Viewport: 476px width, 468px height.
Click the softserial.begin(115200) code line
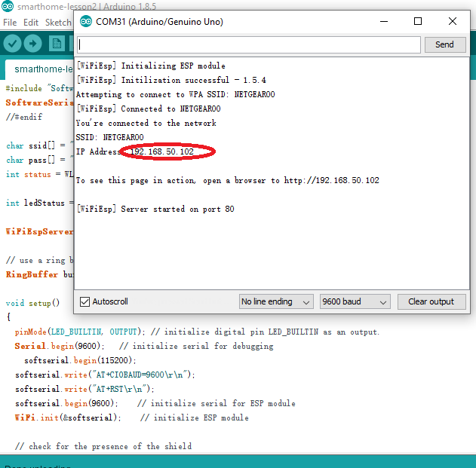(x=80, y=360)
